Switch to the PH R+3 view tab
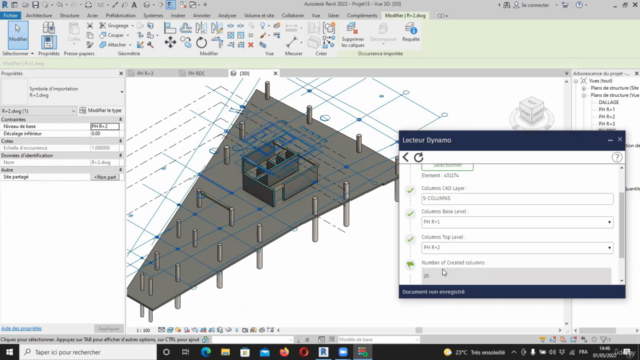Screen dimensions: 640x360 coord(145,73)
